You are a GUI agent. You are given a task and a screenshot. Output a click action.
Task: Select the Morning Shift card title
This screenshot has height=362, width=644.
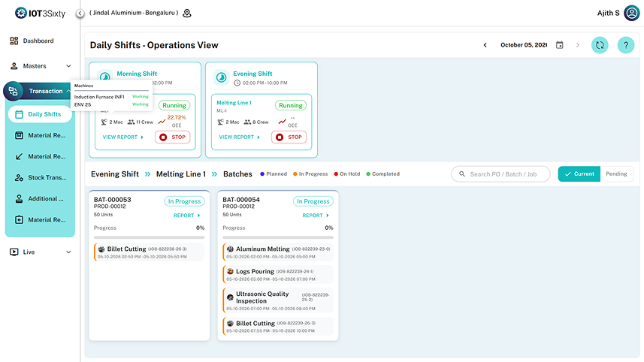click(137, 74)
